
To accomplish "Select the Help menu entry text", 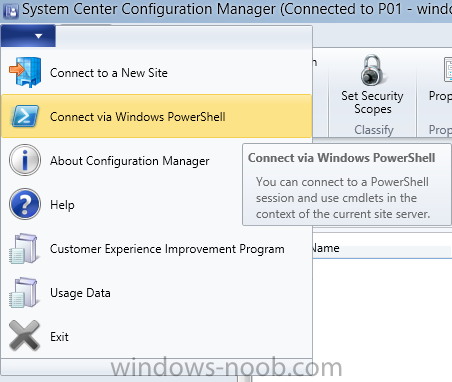I will pos(62,205).
